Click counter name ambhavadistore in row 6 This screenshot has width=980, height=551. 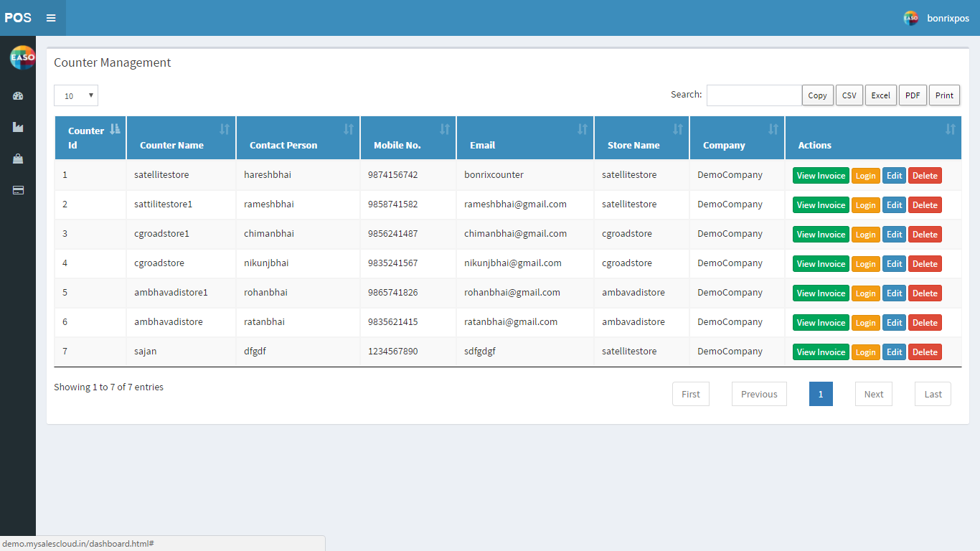168,322
